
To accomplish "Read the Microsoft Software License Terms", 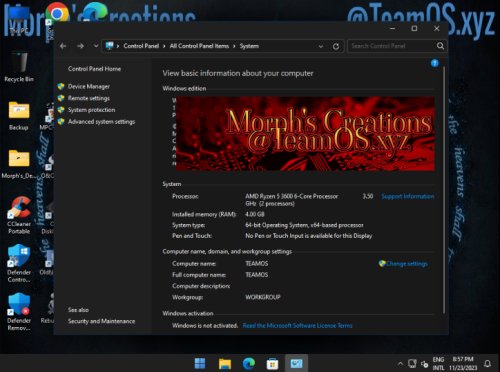I will [x=297, y=326].
